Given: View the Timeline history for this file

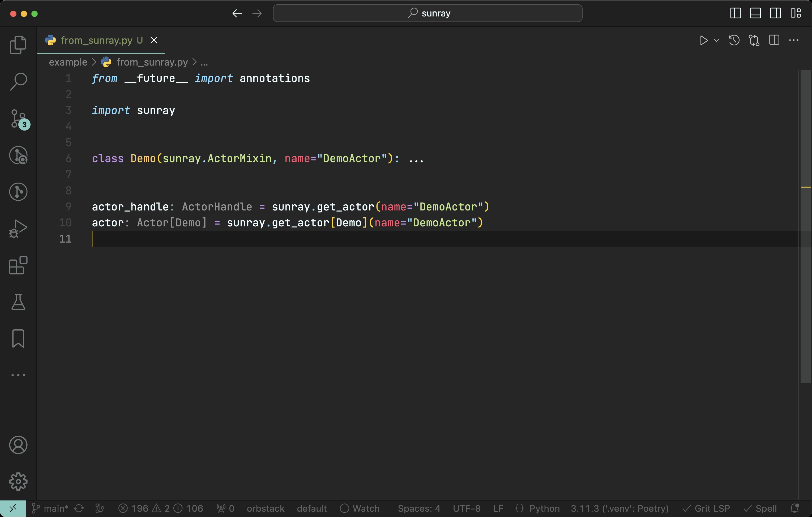Looking at the screenshot, I should pos(734,40).
